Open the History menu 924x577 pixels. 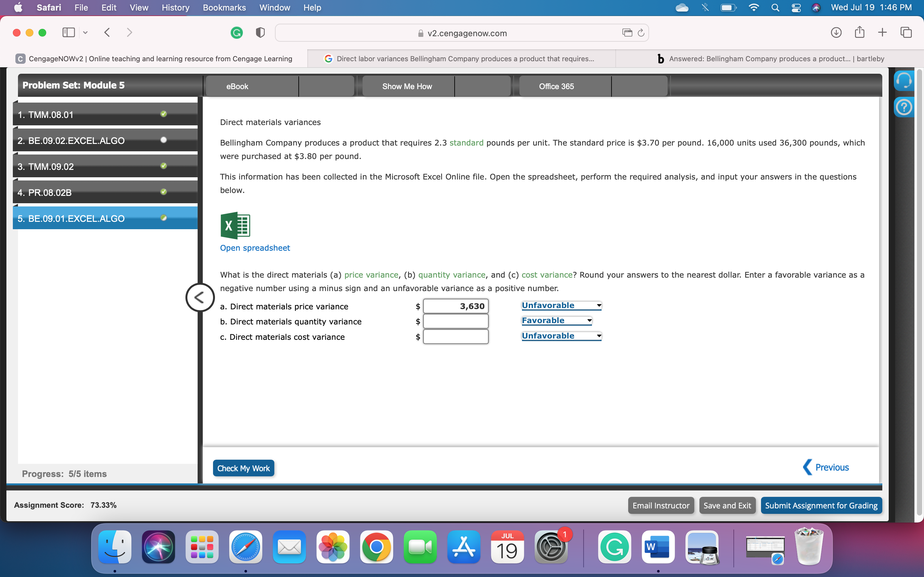point(175,8)
